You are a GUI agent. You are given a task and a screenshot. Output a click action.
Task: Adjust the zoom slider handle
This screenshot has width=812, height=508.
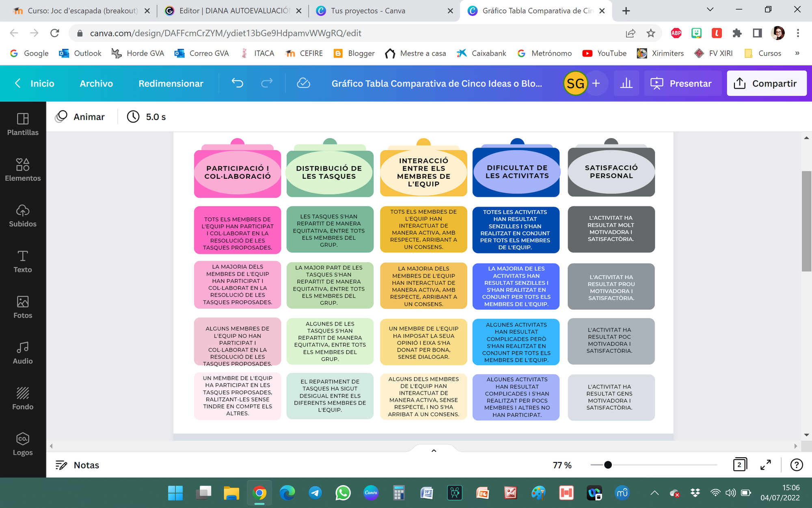[608, 465]
